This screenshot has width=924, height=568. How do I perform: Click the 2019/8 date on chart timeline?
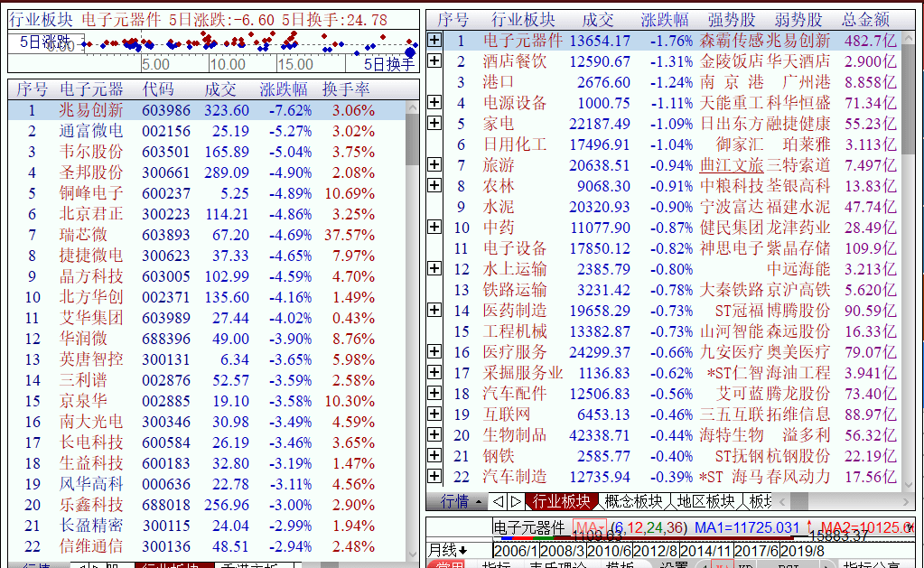(x=801, y=551)
